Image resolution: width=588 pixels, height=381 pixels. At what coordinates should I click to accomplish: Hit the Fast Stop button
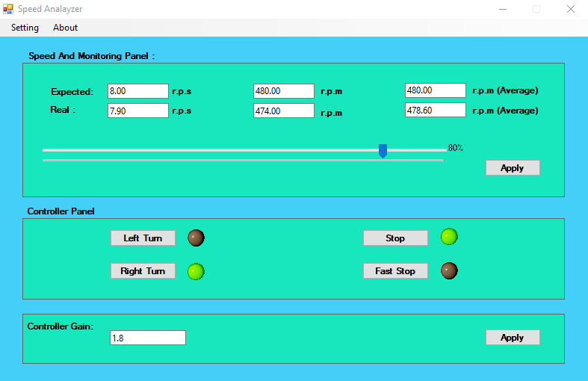pyautogui.click(x=395, y=271)
